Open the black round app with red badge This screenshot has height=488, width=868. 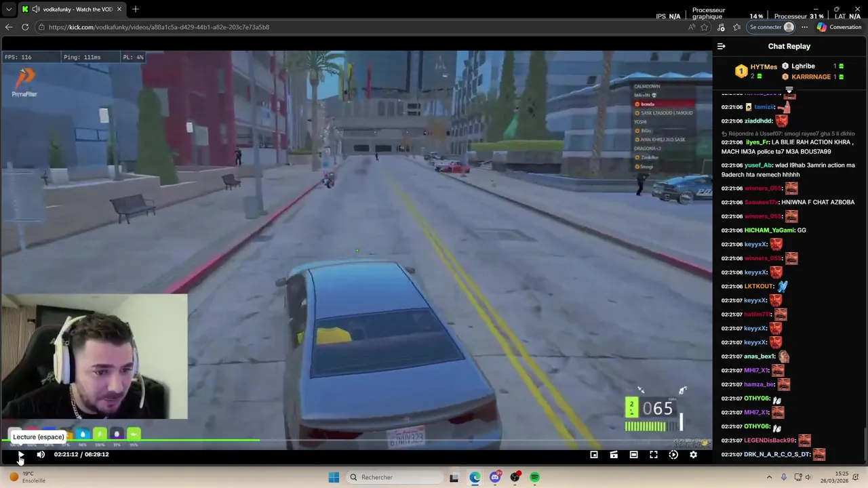pos(515,477)
